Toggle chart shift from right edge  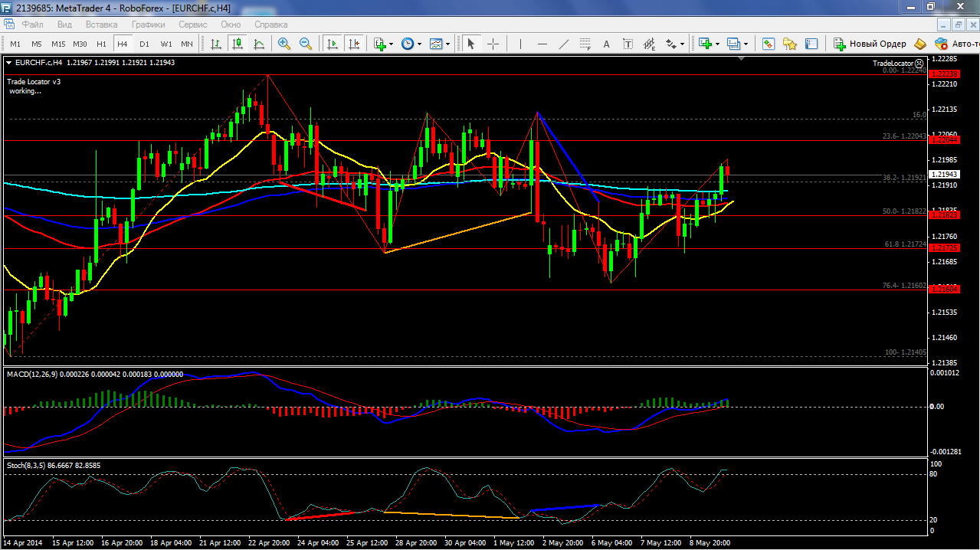pyautogui.click(x=353, y=44)
